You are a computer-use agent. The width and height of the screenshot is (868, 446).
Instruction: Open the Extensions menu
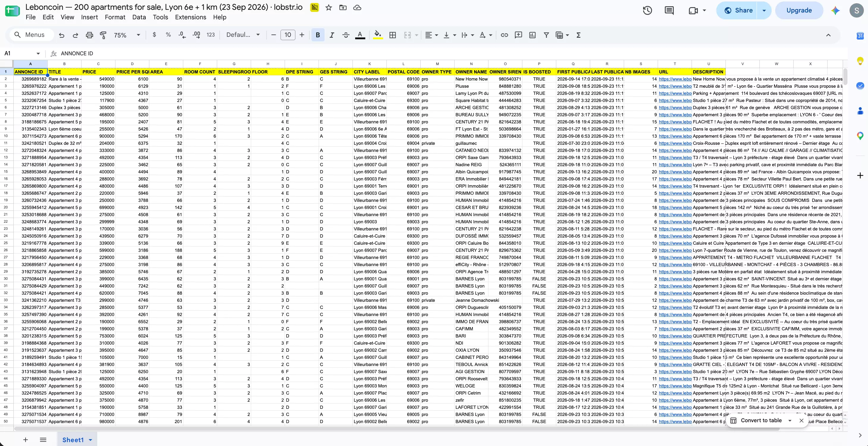190,17
